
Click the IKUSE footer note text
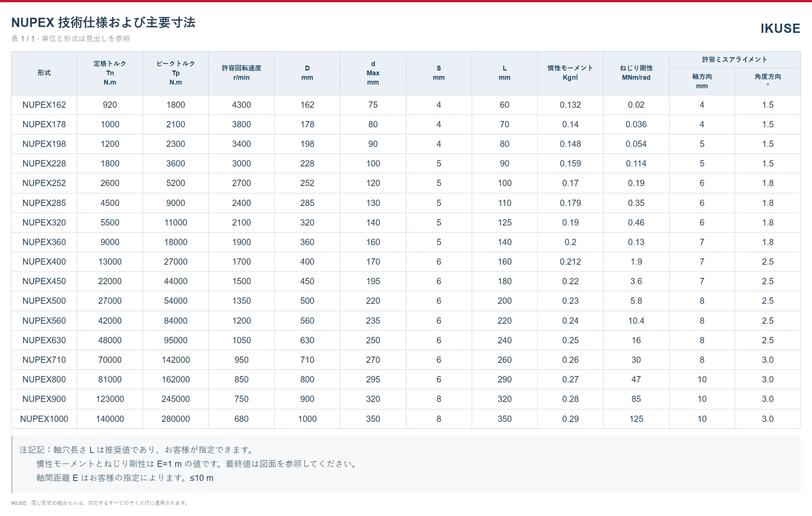coord(99,503)
